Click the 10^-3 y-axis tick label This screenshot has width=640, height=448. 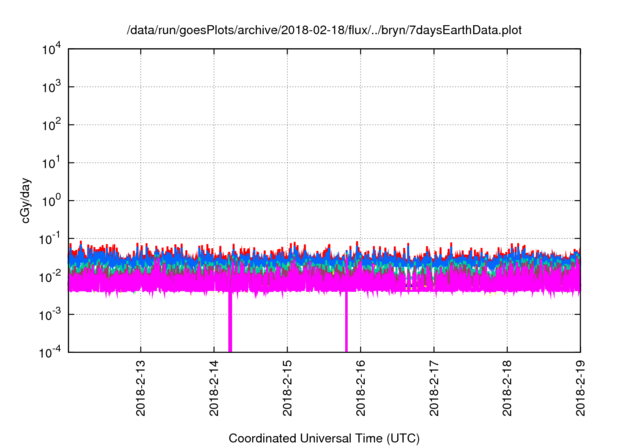pyautogui.click(x=50, y=315)
